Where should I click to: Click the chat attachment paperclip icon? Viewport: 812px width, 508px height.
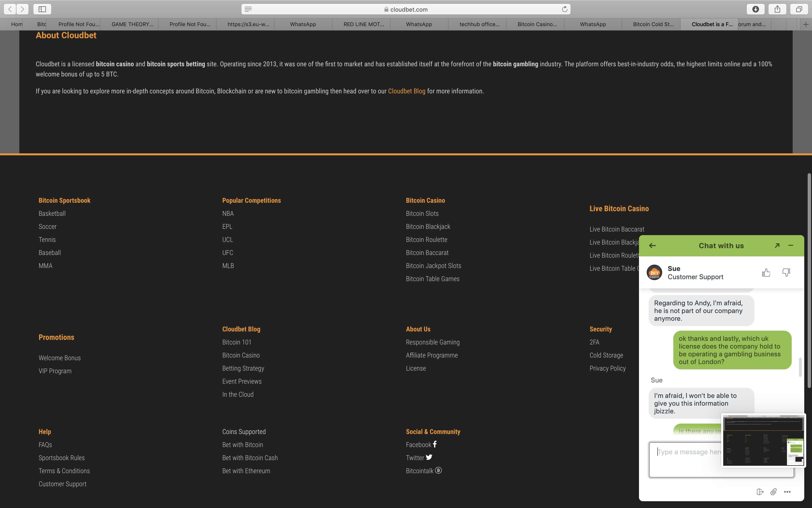point(773,492)
